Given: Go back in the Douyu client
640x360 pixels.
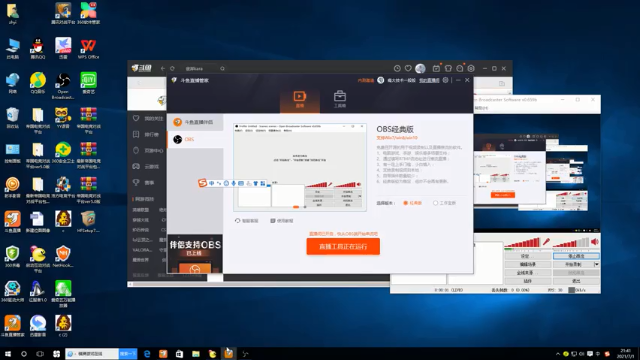Looking at the screenshot, I should (x=162, y=69).
